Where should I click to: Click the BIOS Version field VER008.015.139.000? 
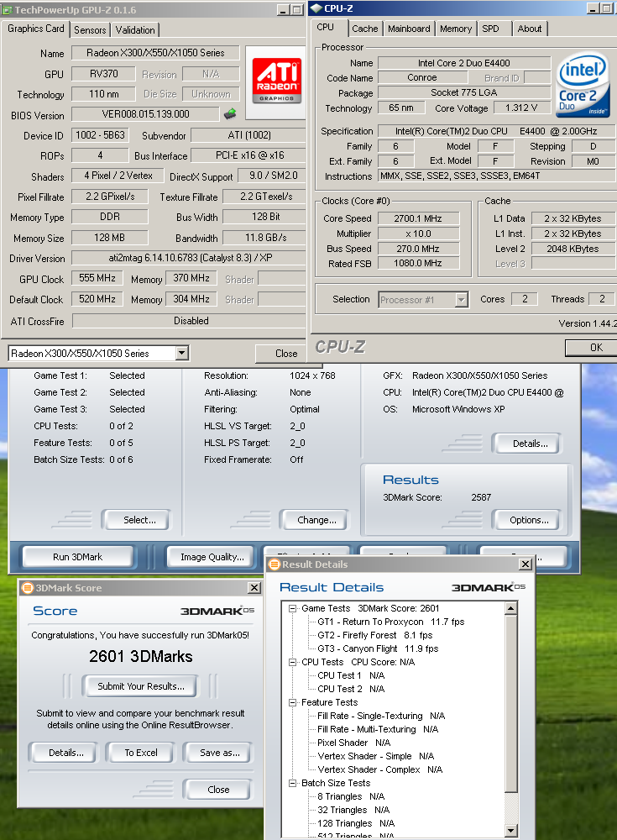[x=146, y=114]
